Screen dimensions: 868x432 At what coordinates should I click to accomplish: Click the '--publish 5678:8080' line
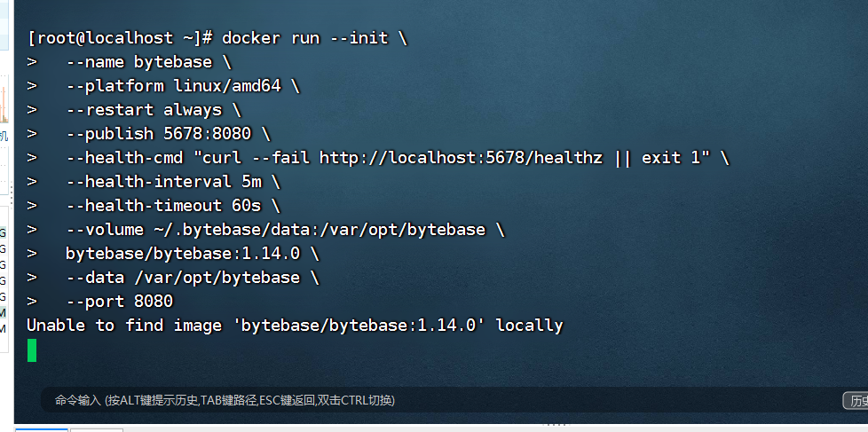click(148, 133)
